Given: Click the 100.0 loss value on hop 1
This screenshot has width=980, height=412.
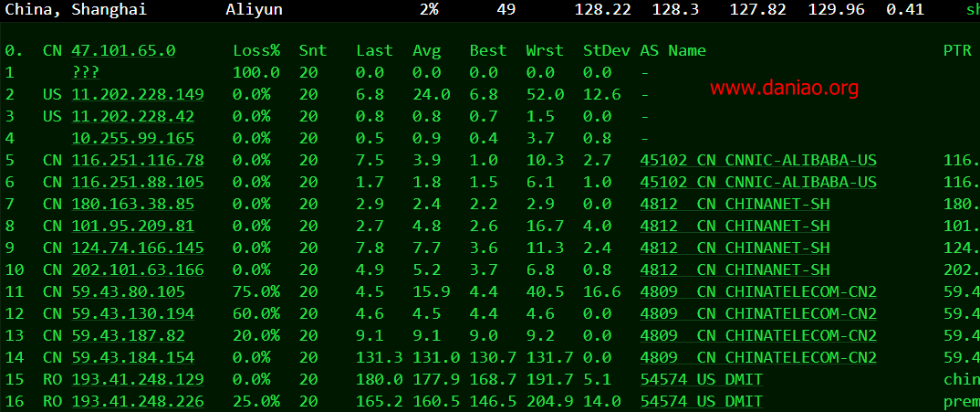Looking at the screenshot, I should pyautogui.click(x=256, y=73).
